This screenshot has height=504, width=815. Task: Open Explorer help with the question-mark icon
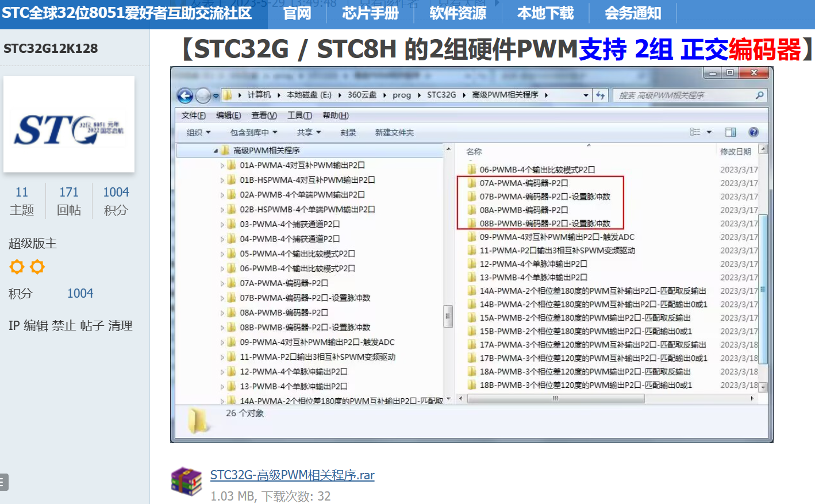point(754,132)
